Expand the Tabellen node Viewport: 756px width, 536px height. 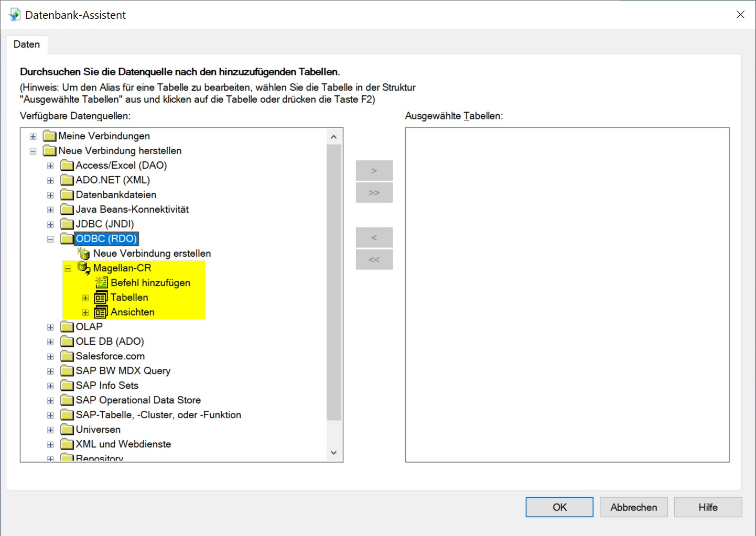point(85,298)
